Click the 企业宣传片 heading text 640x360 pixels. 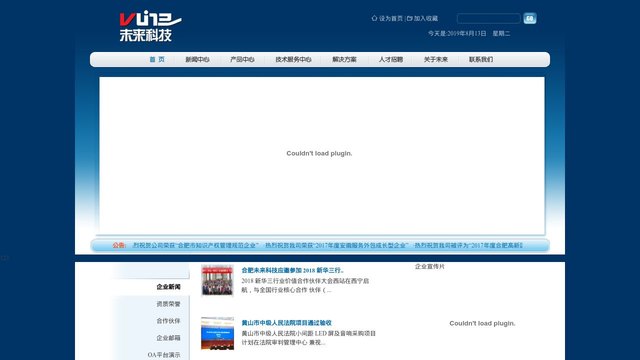(x=430, y=267)
